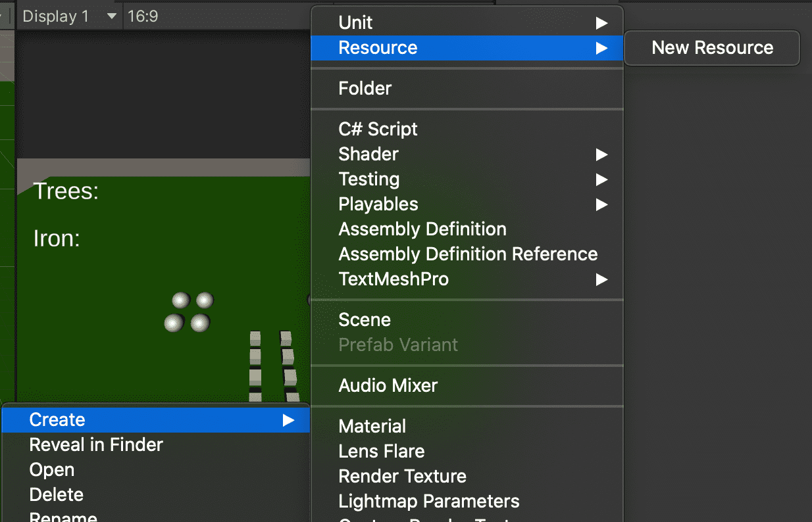
Task: Choose New Resource in the submenu
Action: pyautogui.click(x=712, y=47)
